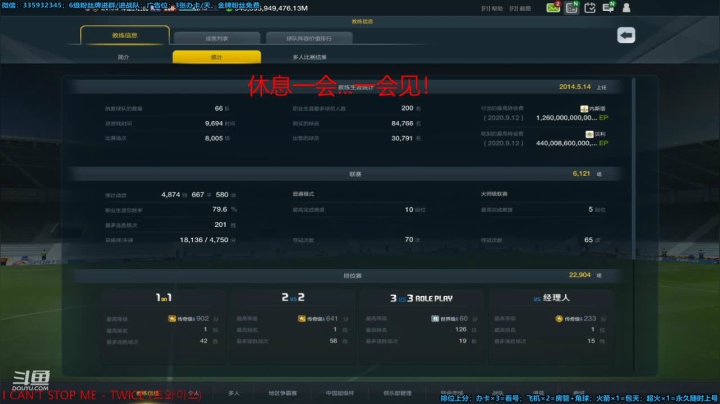Go back using the arrow button
This screenshot has width=720, height=404.
626,35
